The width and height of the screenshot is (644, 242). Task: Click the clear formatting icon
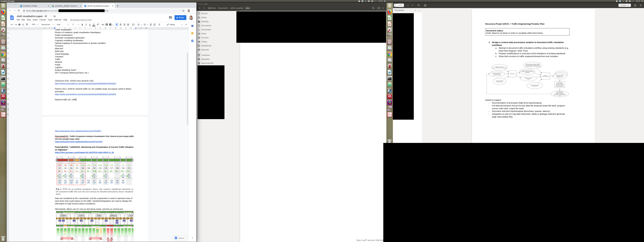[x=160, y=25]
